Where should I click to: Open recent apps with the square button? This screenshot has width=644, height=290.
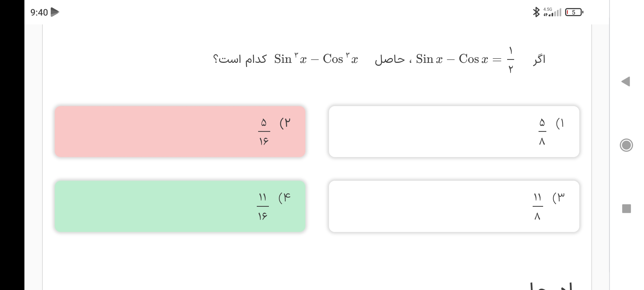pos(627,209)
